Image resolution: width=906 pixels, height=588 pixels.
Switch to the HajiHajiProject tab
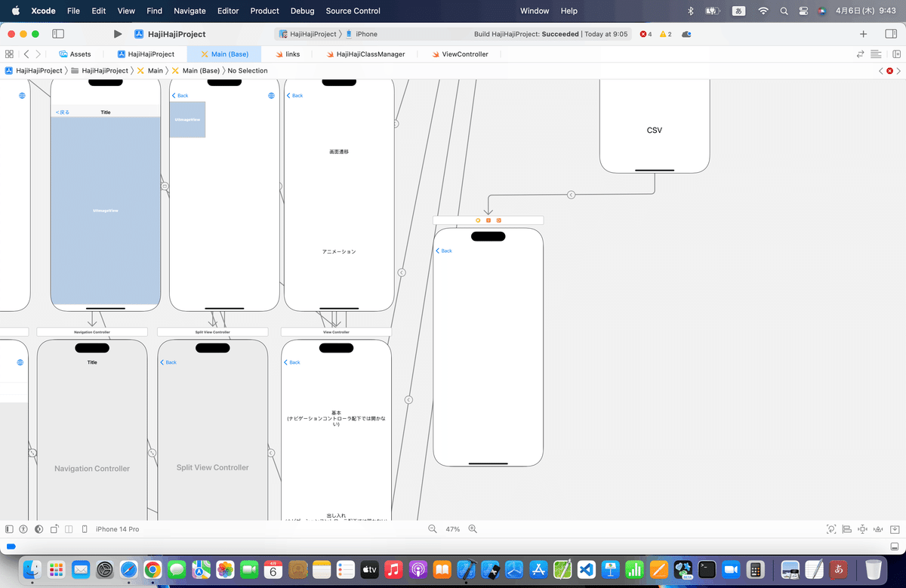point(146,54)
